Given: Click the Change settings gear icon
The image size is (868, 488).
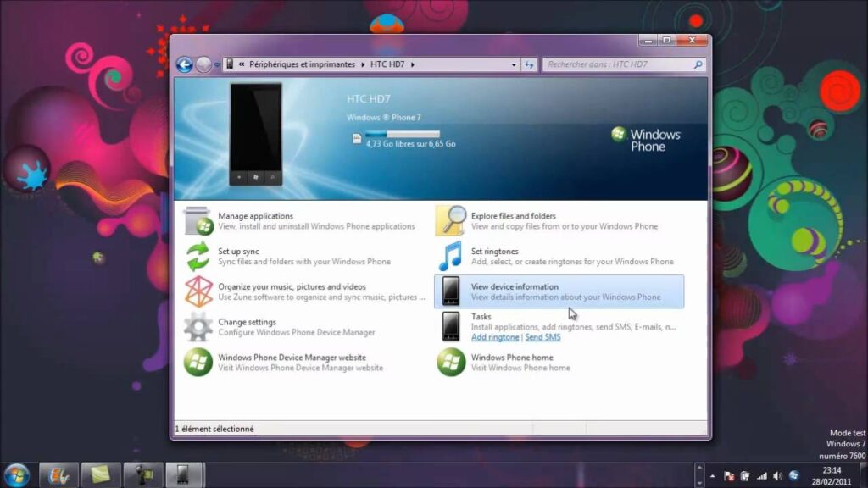Looking at the screenshot, I should pyautogui.click(x=198, y=327).
